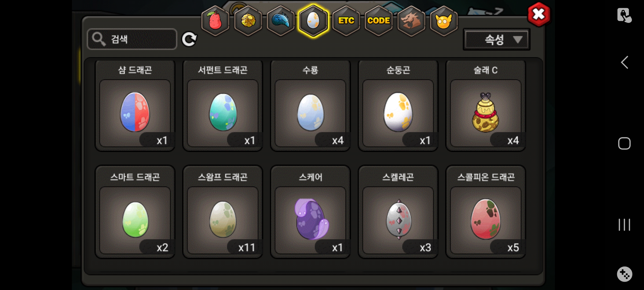The height and width of the screenshot is (290, 644).
Task: Select the 서펀트 드래곤 egg
Action: pos(223,106)
